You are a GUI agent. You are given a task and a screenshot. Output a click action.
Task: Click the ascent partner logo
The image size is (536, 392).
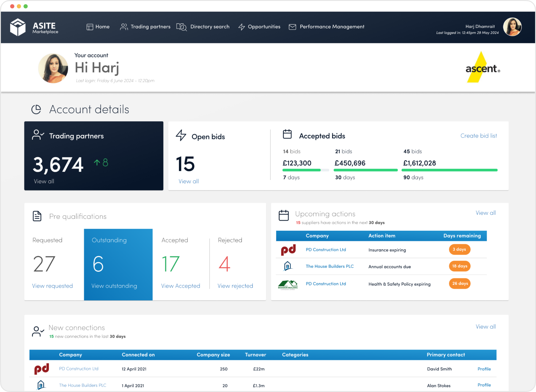[482, 68]
